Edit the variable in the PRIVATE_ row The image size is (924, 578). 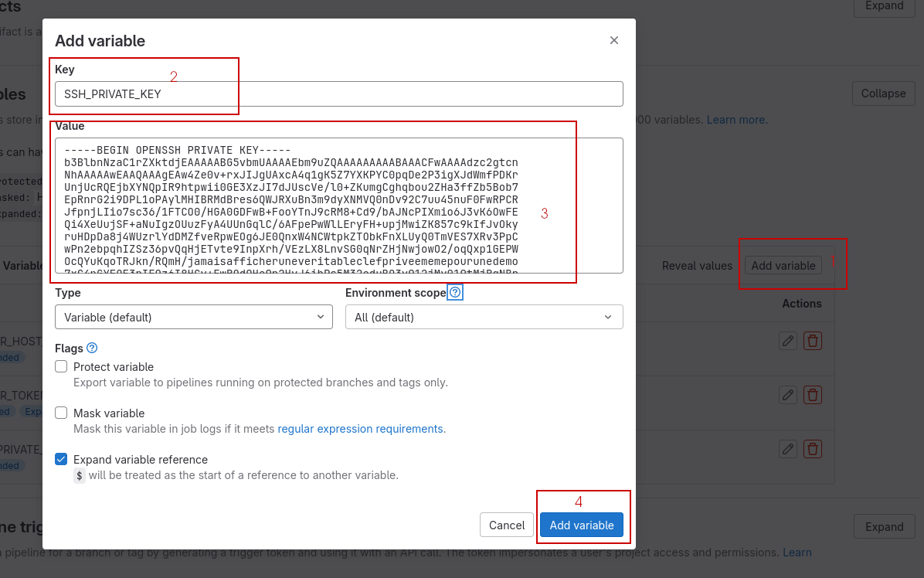point(787,449)
